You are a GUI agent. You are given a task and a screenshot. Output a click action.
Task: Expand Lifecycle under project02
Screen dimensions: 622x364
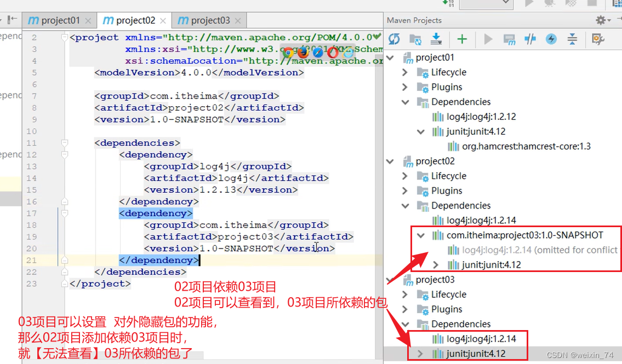point(405,176)
